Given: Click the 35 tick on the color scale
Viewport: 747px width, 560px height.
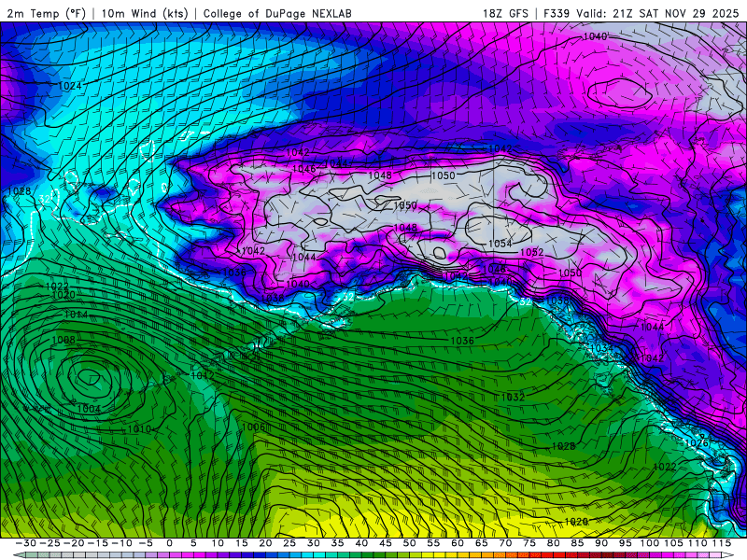Looking at the screenshot, I should 337,543.
